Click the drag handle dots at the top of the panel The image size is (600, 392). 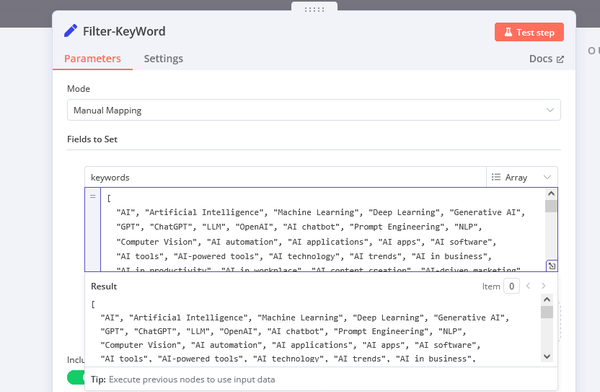[x=314, y=9]
